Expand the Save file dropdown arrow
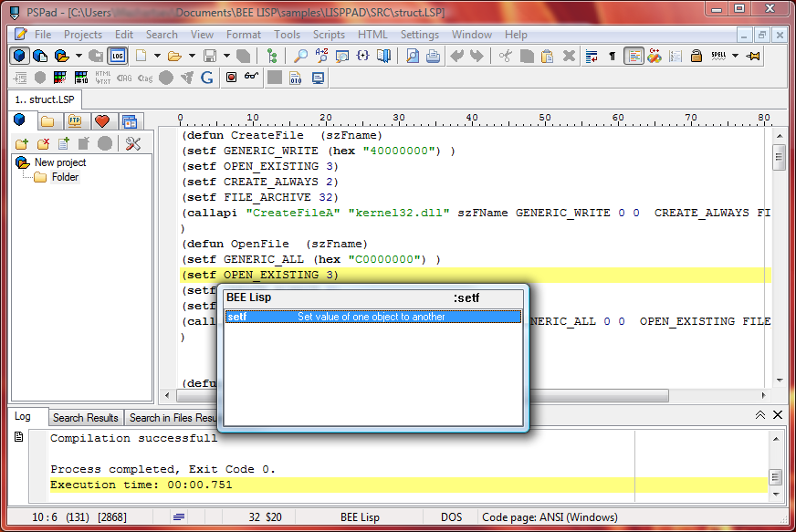This screenshot has width=796, height=532. (x=227, y=56)
